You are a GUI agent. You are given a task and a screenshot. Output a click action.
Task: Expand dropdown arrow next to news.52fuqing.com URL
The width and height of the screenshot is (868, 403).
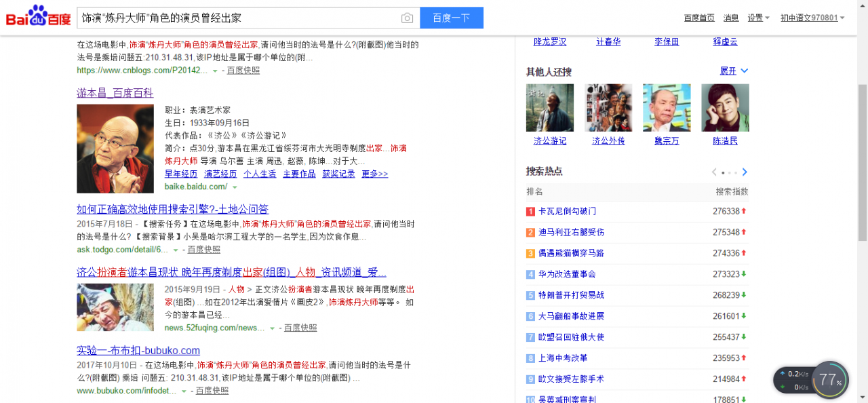[272, 328]
